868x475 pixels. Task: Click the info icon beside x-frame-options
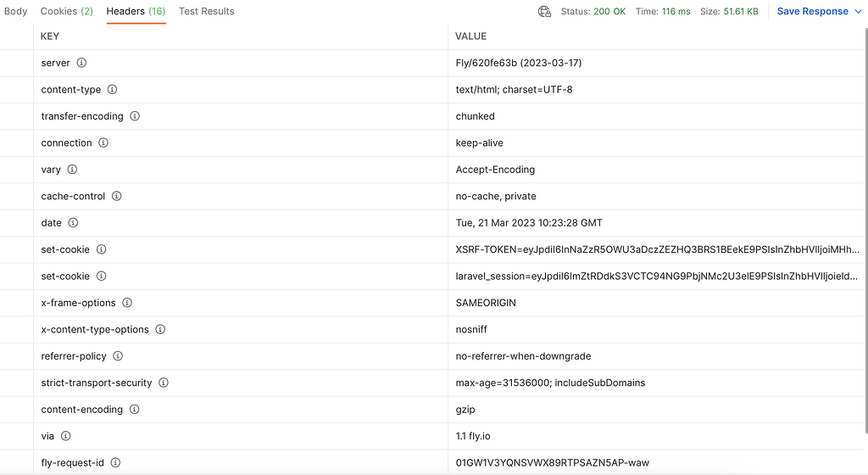pyautogui.click(x=127, y=303)
